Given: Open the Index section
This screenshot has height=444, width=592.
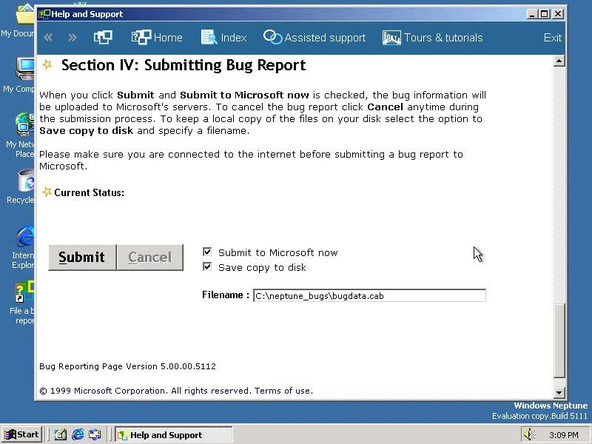Looking at the screenshot, I should (x=224, y=37).
